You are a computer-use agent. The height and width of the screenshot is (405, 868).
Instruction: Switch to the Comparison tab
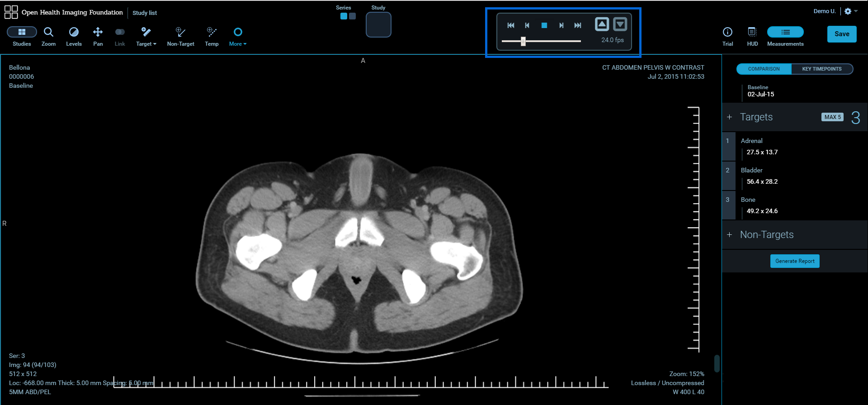point(764,69)
